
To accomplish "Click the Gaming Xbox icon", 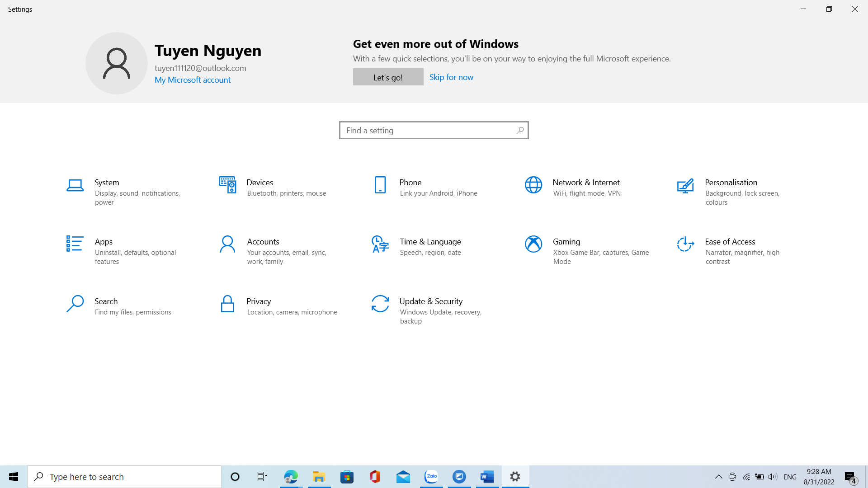I will click(533, 244).
